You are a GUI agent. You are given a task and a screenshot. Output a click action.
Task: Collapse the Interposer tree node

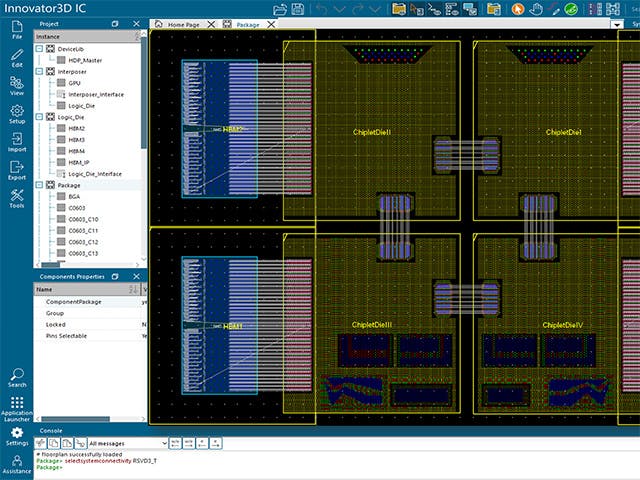tap(39, 71)
